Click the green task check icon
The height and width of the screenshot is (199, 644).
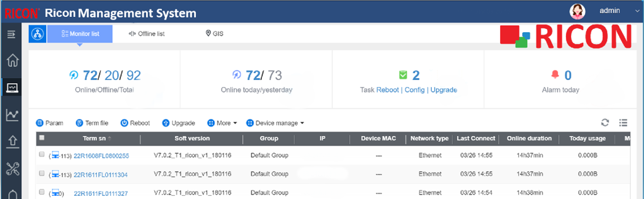click(x=403, y=75)
